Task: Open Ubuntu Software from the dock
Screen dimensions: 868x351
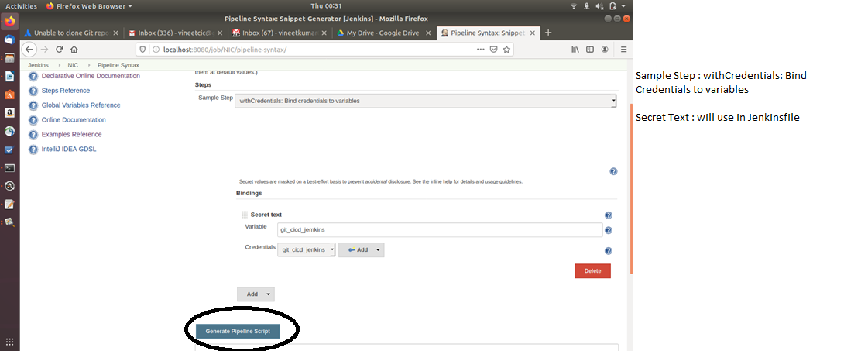Action: (x=9, y=95)
